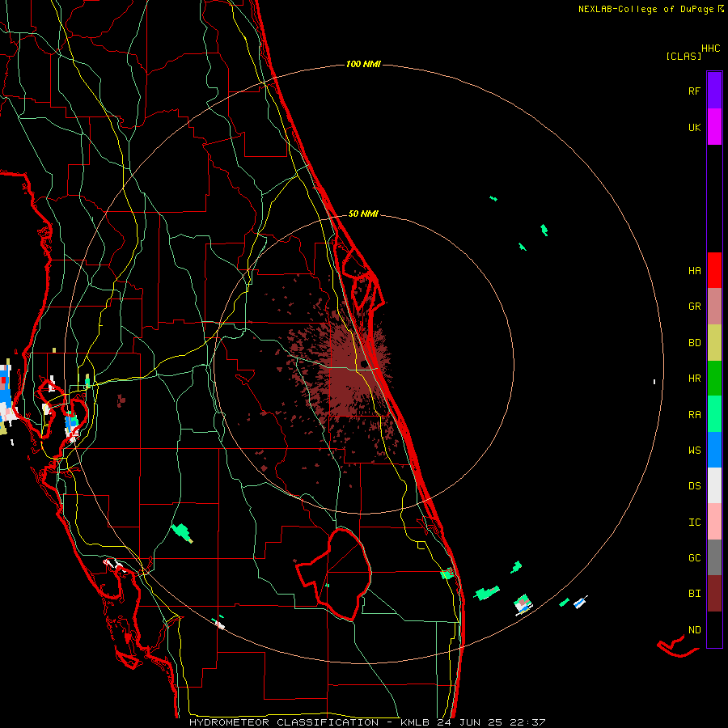Click the RA light-green legend swatch
Viewport: 728px width, 728px height.
(714, 414)
